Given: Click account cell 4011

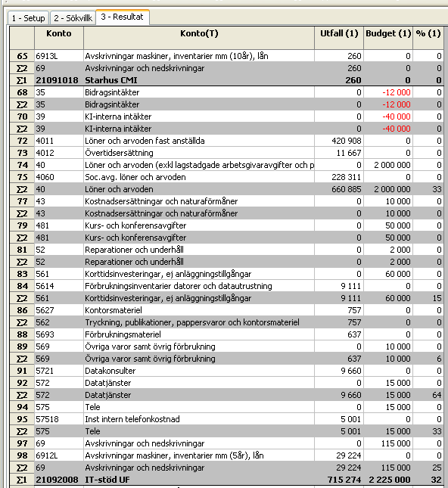Looking at the screenshot, I should [59, 141].
